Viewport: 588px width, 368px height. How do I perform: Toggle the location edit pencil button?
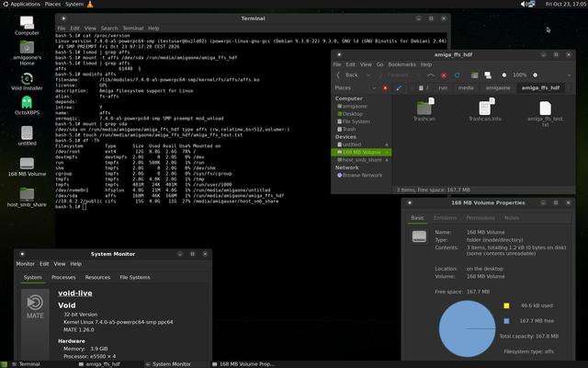tap(399, 88)
